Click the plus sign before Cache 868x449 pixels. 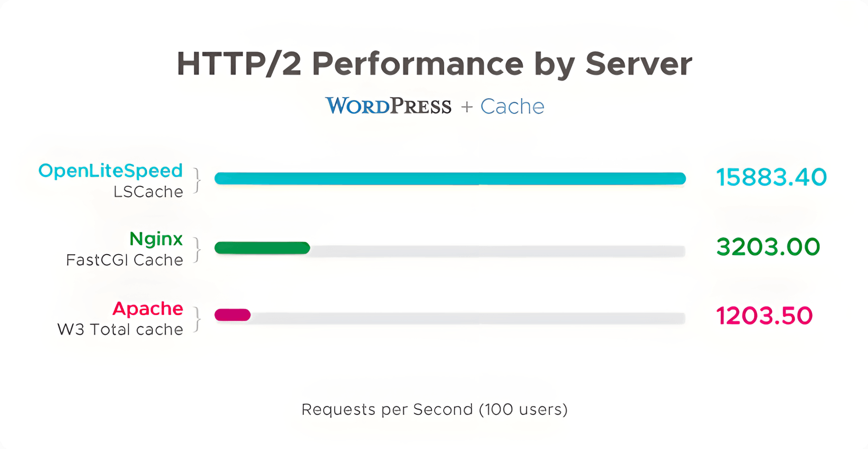click(467, 107)
